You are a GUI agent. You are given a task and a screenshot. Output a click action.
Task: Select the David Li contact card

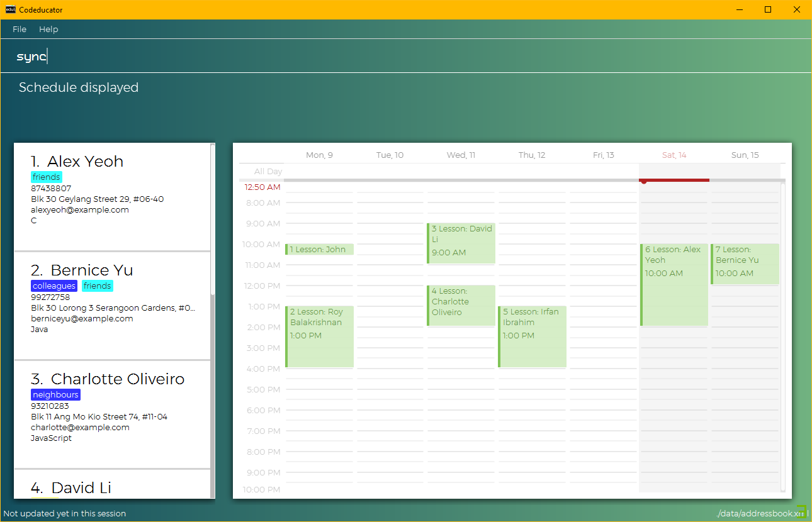[112, 484]
